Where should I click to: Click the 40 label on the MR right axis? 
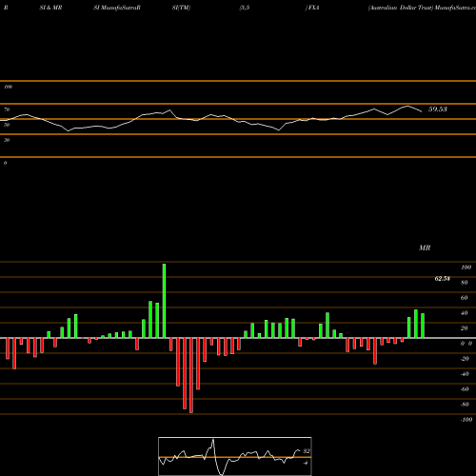[x=464, y=313]
